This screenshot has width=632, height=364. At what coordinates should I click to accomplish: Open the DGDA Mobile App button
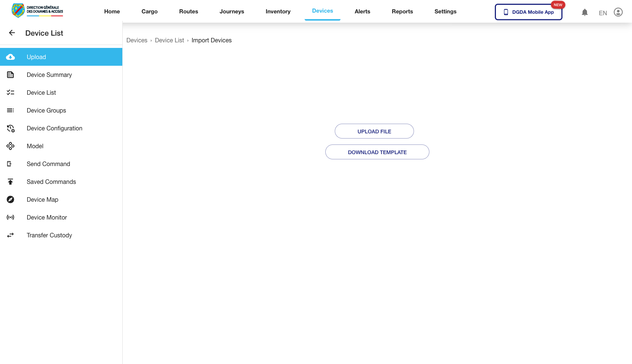[528, 12]
